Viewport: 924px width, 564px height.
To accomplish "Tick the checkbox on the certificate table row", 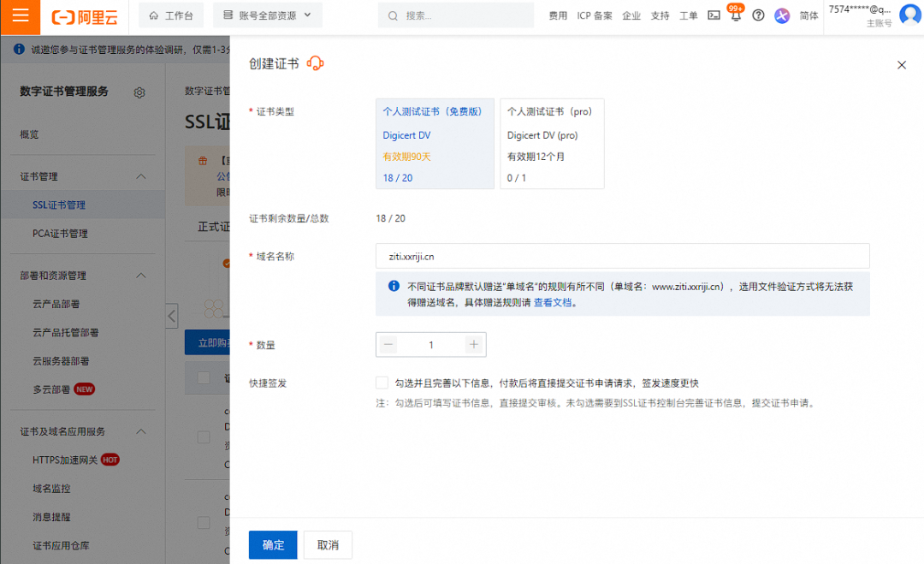I will [204, 436].
